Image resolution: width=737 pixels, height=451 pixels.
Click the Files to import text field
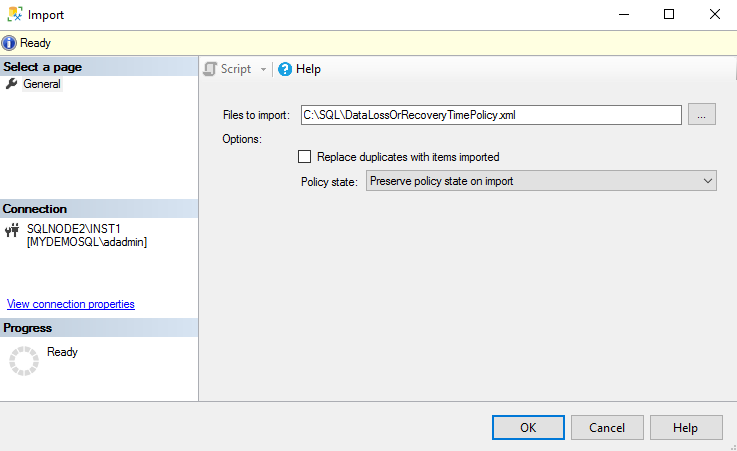pyautogui.click(x=491, y=115)
